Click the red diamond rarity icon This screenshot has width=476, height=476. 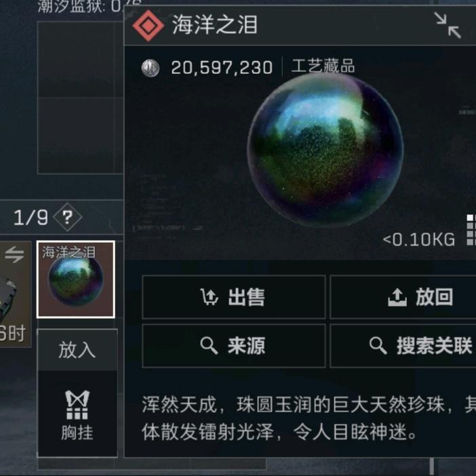148,26
